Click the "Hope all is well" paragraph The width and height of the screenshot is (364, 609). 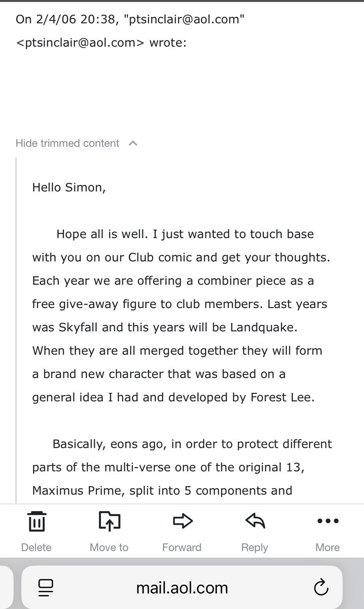tap(182, 316)
